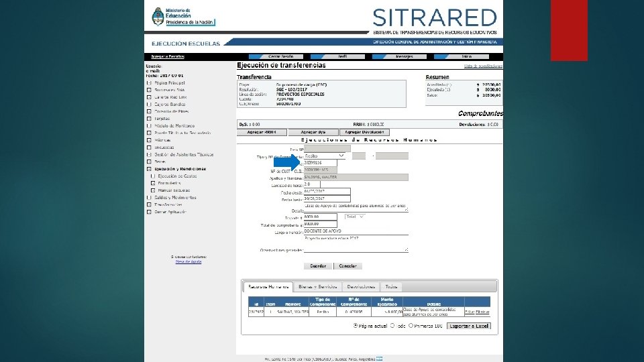644x362 pixels.
Task: Select Cerrar Aplicación in sidebar
Action: (170, 213)
